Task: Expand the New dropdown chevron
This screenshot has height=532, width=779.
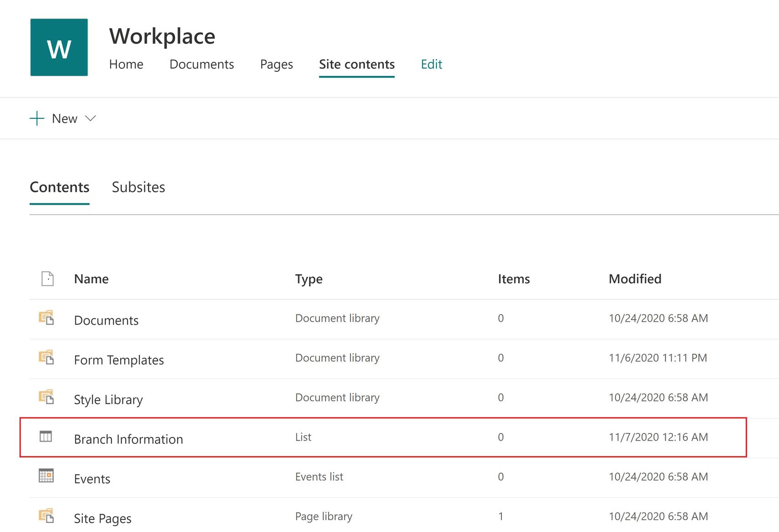Action: (x=91, y=118)
